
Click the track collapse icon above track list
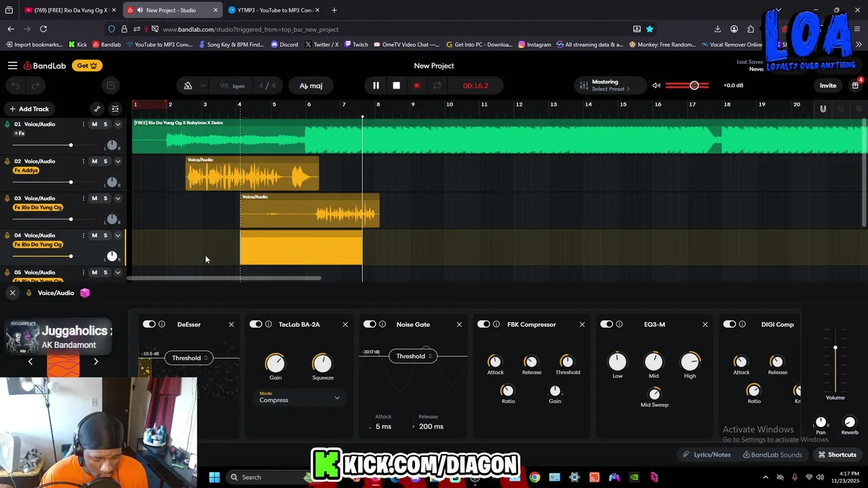pyautogui.click(x=115, y=108)
